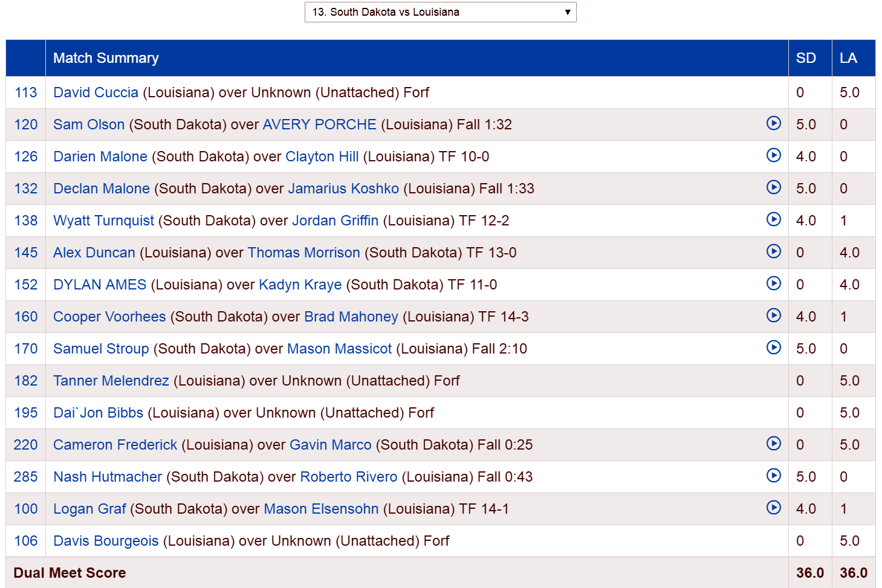Open Kadyn Kraye wrestler link
Image resolution: width=882 pixels, height=588 pixels.
point(300,285)
